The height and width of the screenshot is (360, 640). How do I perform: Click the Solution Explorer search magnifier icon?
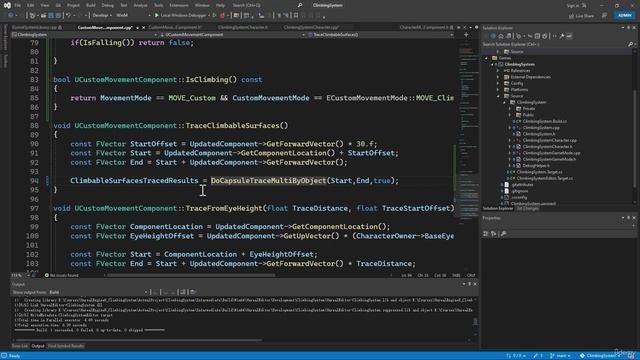[x=630, y=44]
